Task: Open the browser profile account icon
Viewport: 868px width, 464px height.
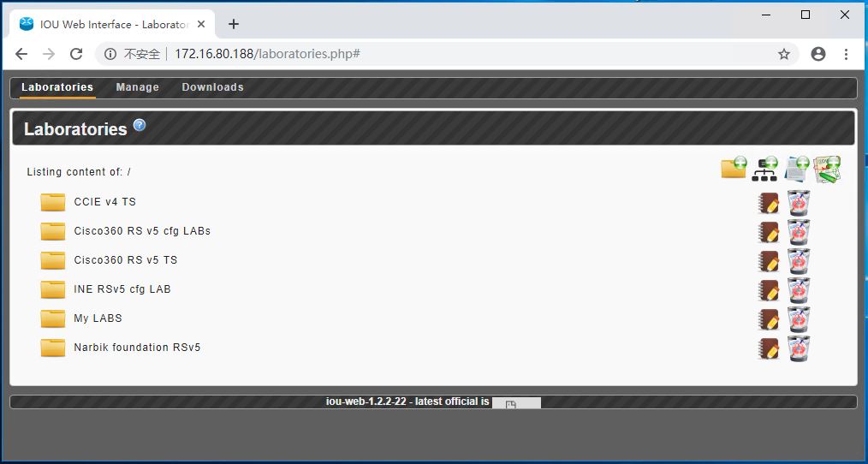Action: click(818, 54)
